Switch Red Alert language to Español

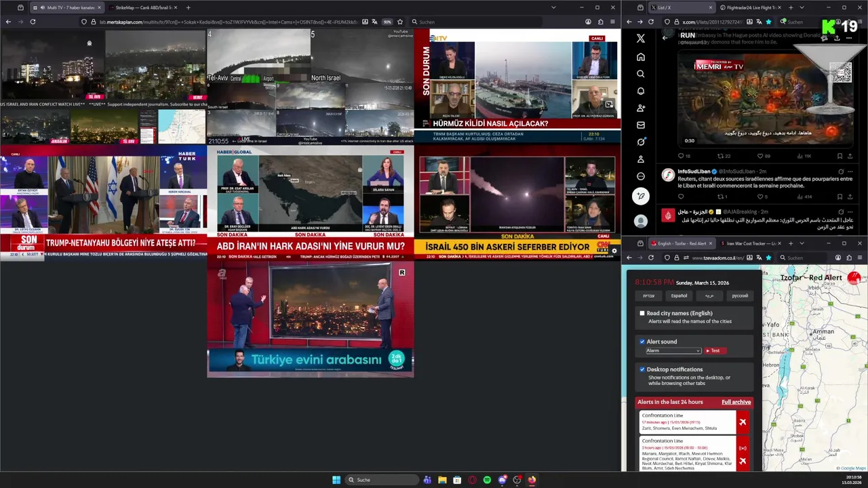pos(679,296)
